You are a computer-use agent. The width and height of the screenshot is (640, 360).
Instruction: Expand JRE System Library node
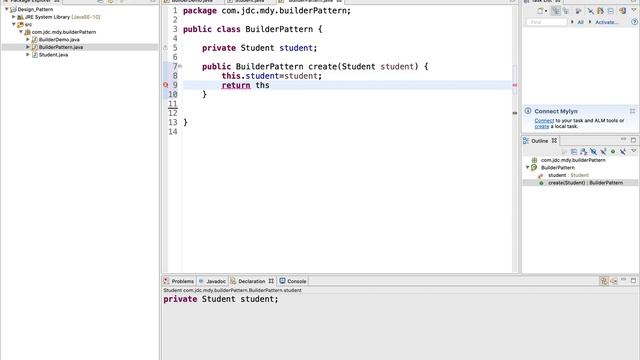tap(14, 17)
